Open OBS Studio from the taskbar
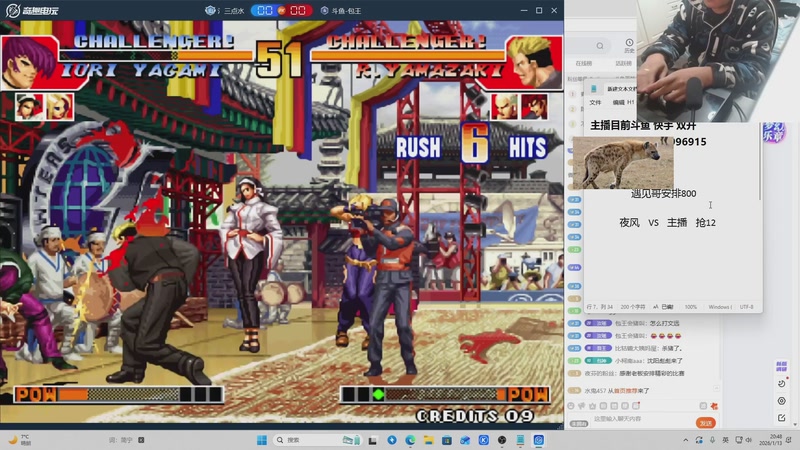 (502, 440)
